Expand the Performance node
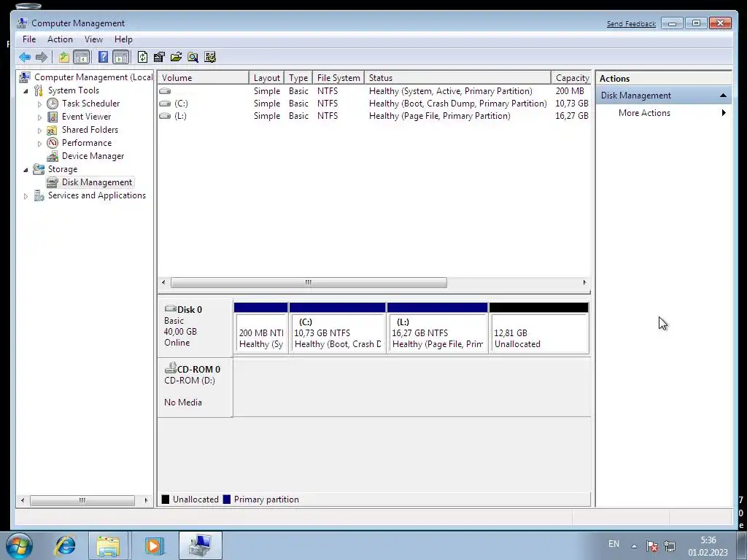The height and width of the screenshot is (560, 747). point(39,144)
